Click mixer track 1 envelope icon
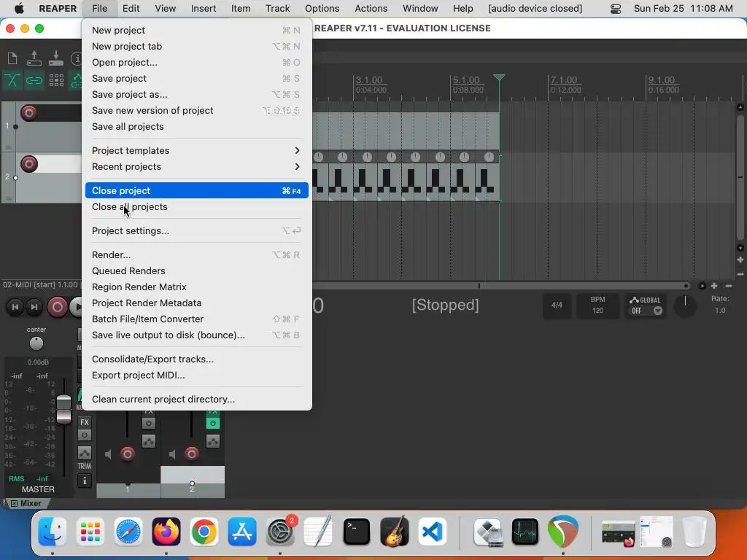The height and width of the screenshot is (560, 747). (x=149, y=441)
